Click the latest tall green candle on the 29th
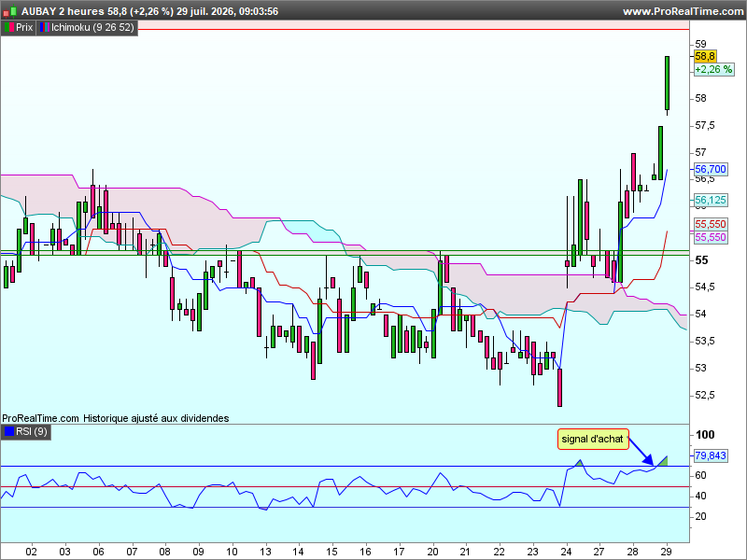The height and width of the screenshot is (560, 747). 667,83
